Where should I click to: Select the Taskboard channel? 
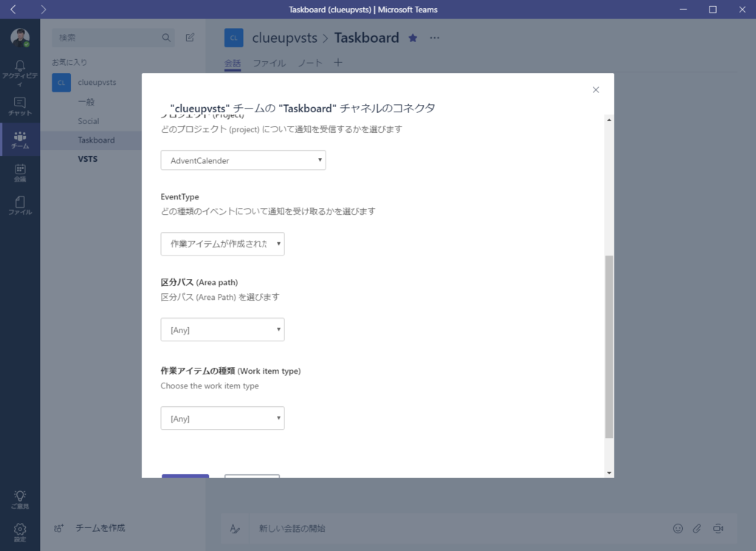(97, 140)
